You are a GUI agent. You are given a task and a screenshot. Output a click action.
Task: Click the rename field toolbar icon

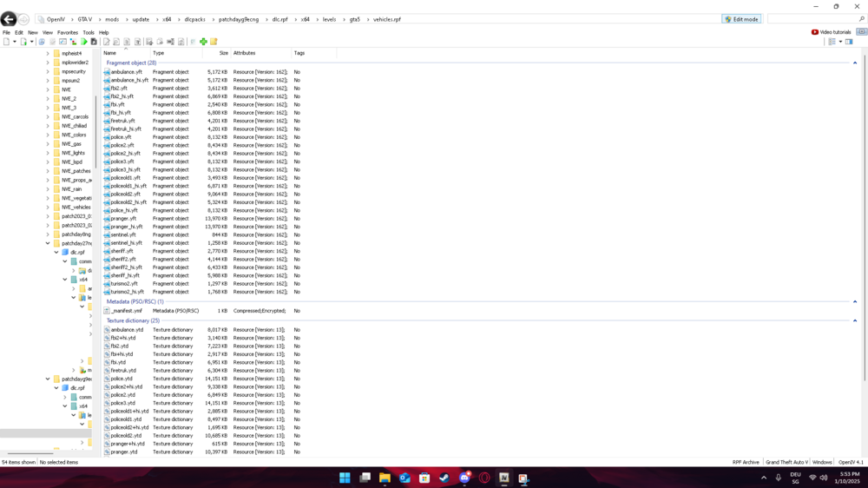click(170, 42)
